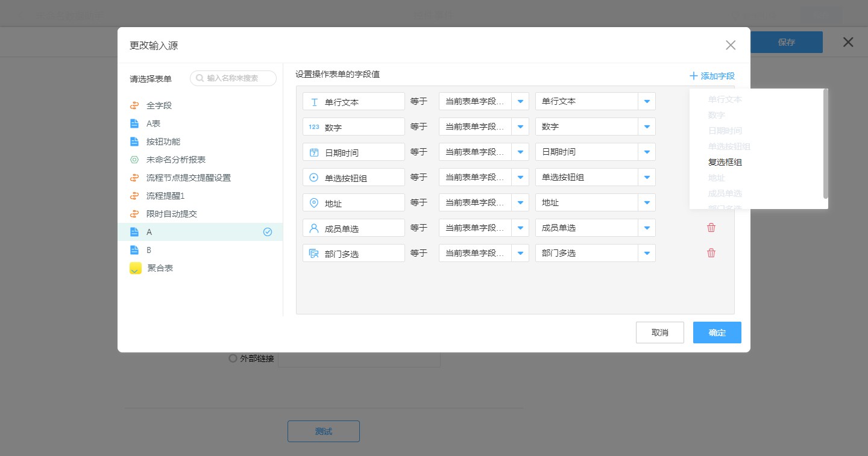Click the 取消 button

tap(659, 333)
